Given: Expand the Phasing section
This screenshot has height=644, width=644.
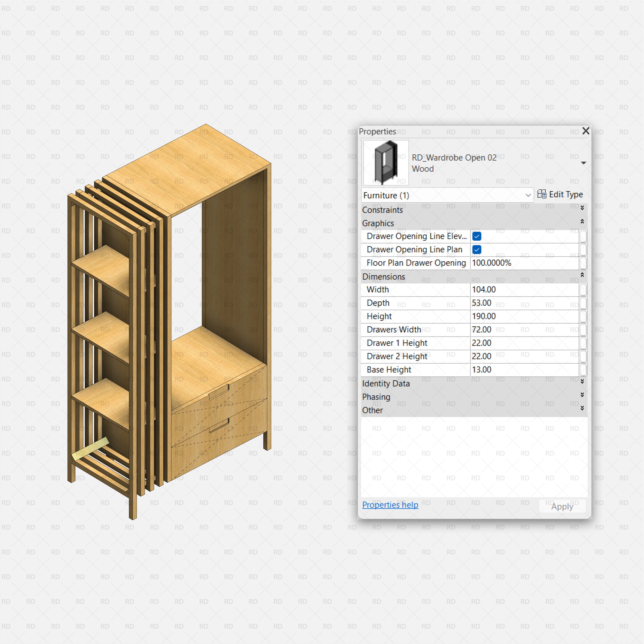Looking at the screenshot, I should [582, 395].
